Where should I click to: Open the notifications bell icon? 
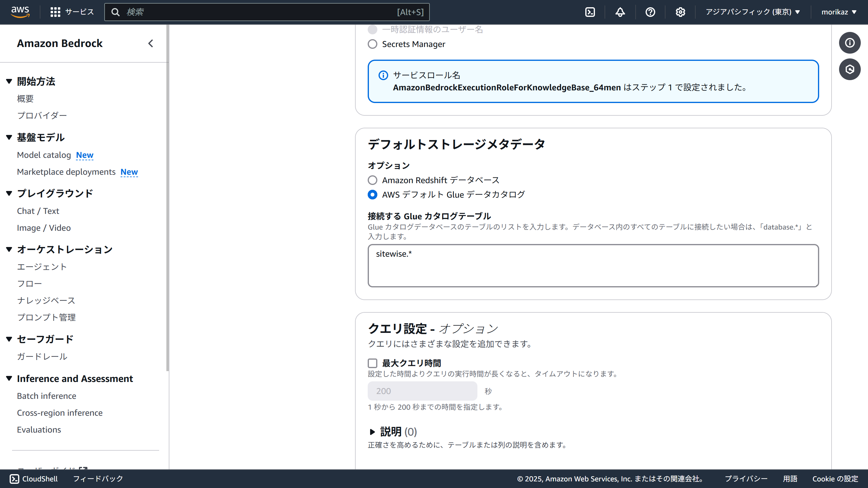click(620, 12)
